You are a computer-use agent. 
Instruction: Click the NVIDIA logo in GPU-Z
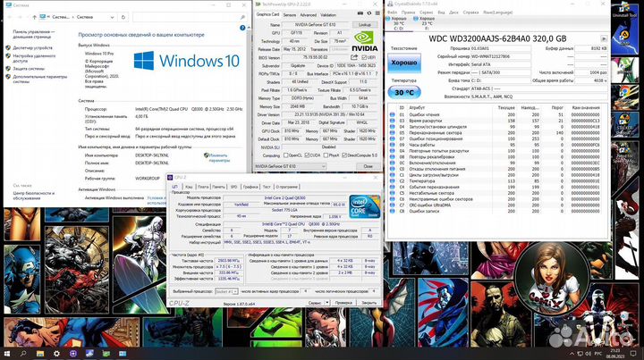(364, 41)
